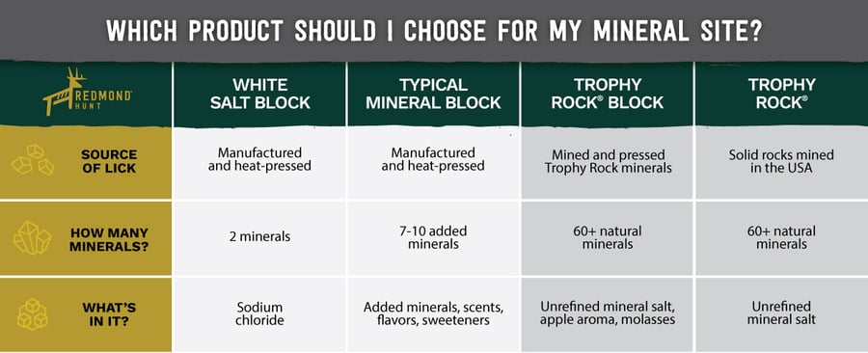The width and height of the screenshot is (868, 353).
Task: Click the Redmond Hunt deer logo
Action: (x=87, y=92)
